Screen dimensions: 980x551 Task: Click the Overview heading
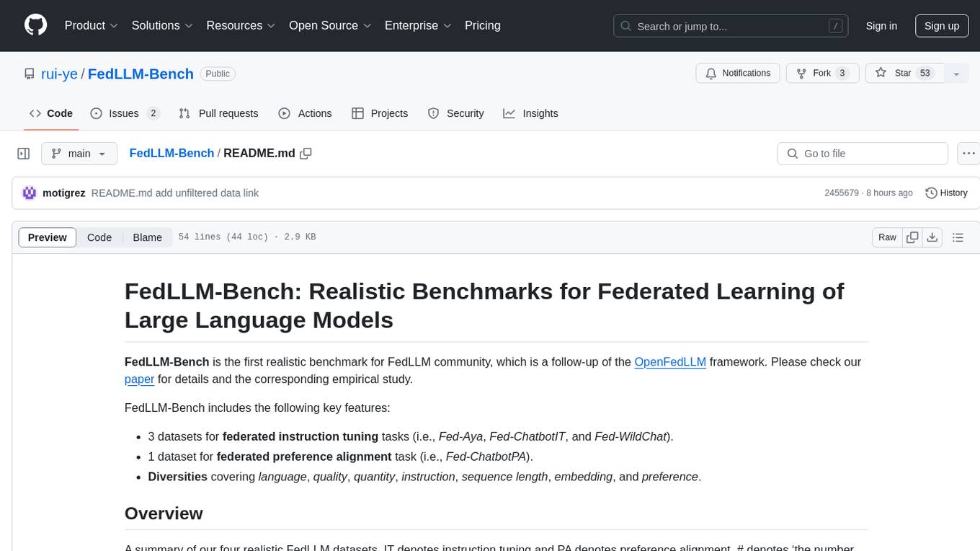164,513
